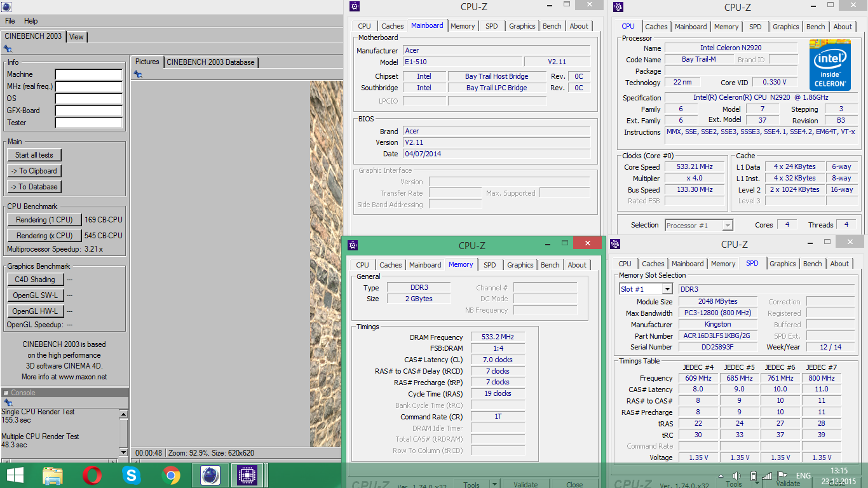Click Cinebench window title icon

6,7
